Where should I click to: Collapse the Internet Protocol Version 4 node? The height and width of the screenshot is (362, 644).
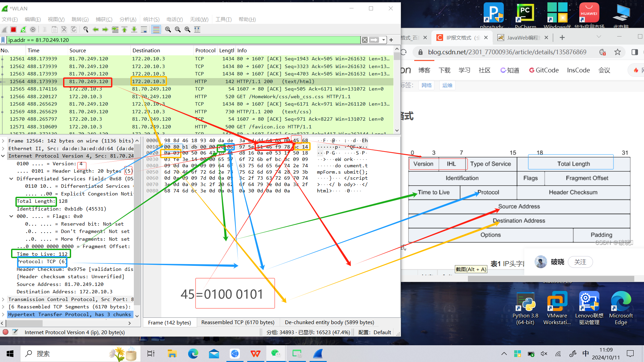(3, 156)
